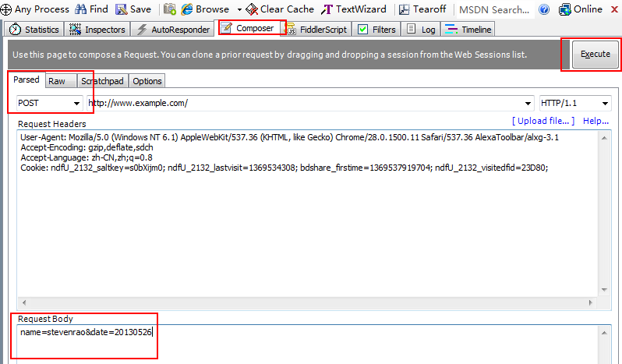
Task: Click the Tearoff toolbar icon
Action: click(404, 9)
